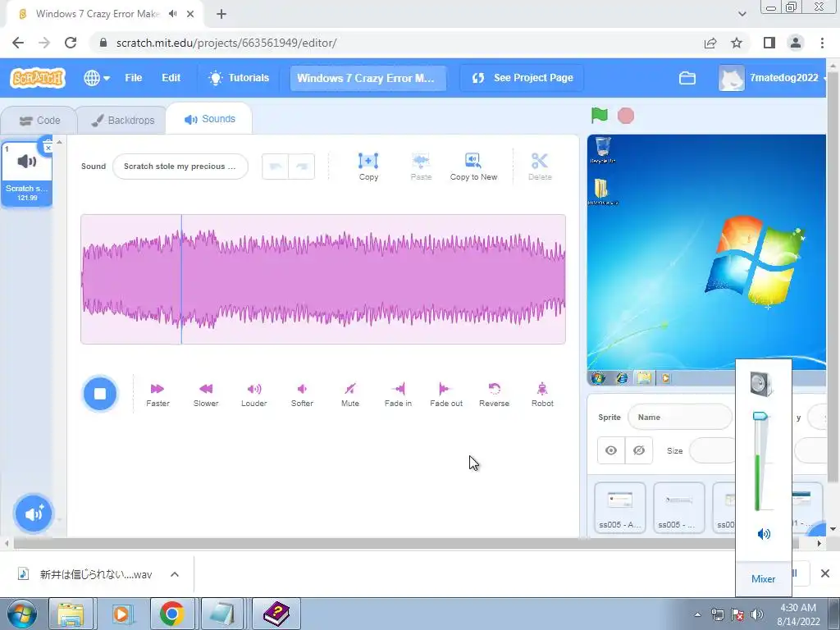840x630 pixels.
Task: Open Chrome three-dot menu
Action: pos(822,43)
